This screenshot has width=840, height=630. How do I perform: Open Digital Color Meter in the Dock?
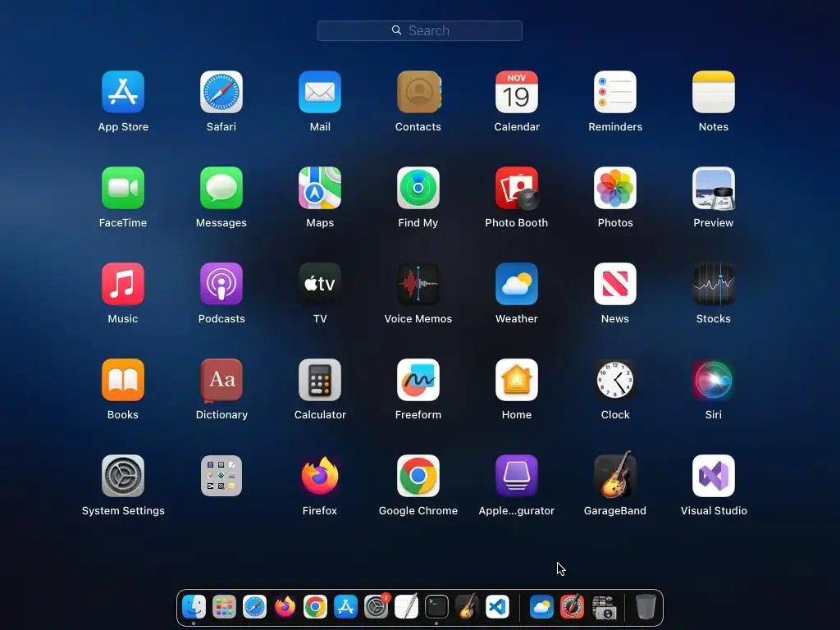point(572,607)
